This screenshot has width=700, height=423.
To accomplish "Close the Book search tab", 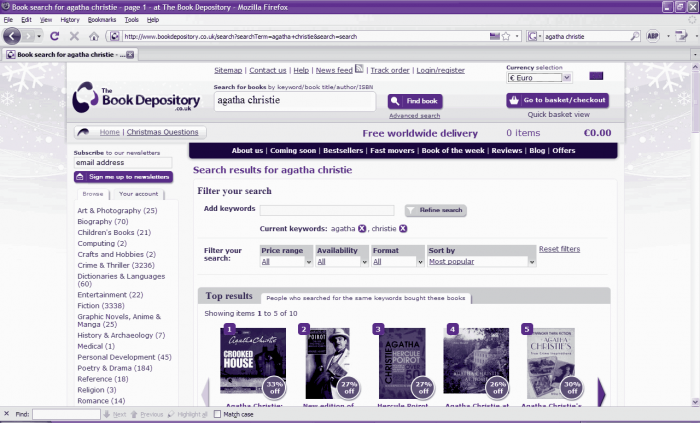I will point(130,54).
